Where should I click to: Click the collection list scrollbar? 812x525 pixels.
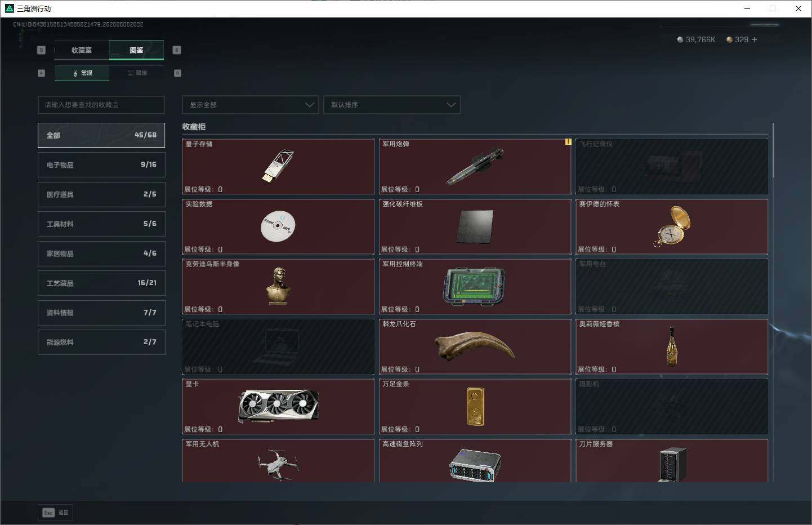(773, 150)
